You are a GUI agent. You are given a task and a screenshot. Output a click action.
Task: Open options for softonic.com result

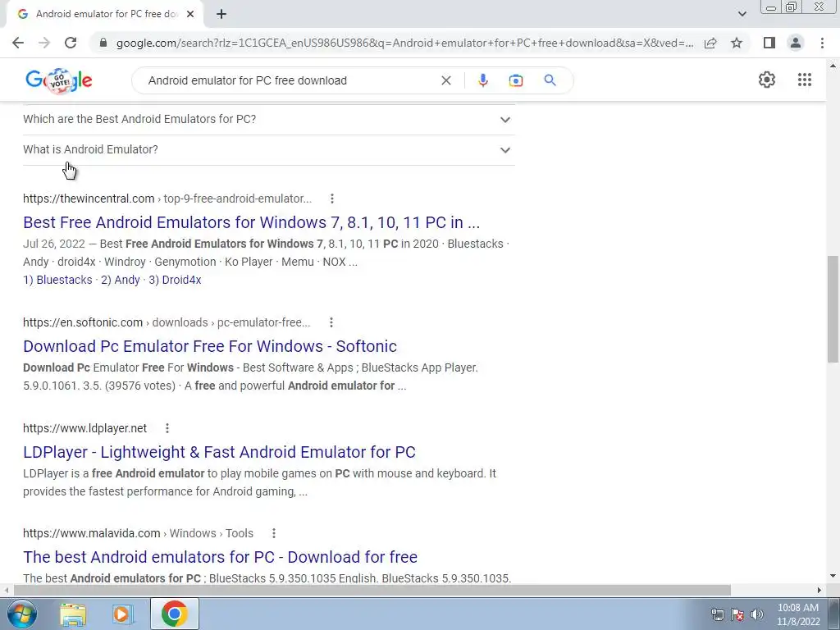click(331, 322)
